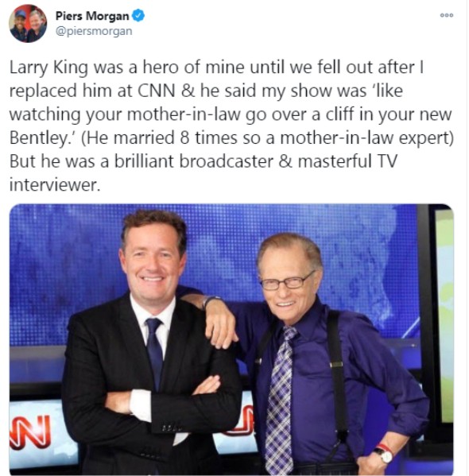This screenshot has height=476, width=469.
Task: Click the black suspender strap with clip
Action: pos(338,373)
